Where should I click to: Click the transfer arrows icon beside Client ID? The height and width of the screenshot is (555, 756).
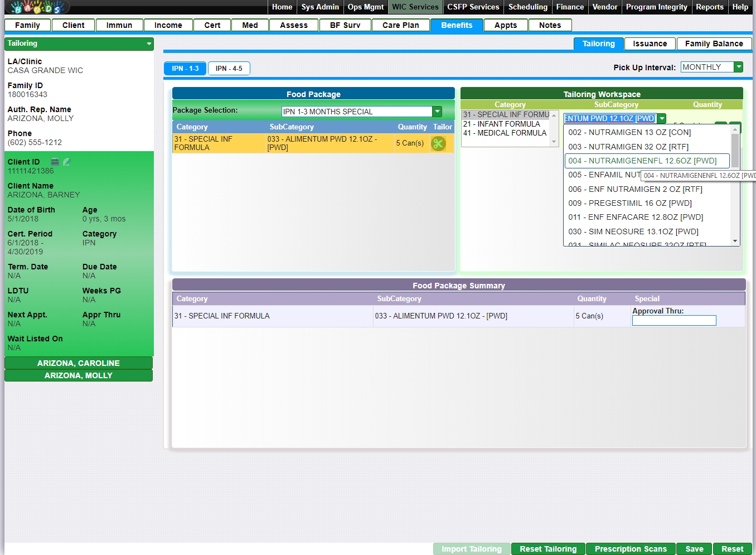coord(55,162)
